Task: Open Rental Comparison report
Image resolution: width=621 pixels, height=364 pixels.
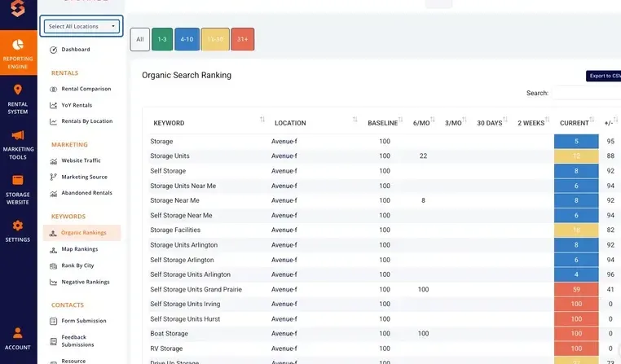Action: coord(86,89)
